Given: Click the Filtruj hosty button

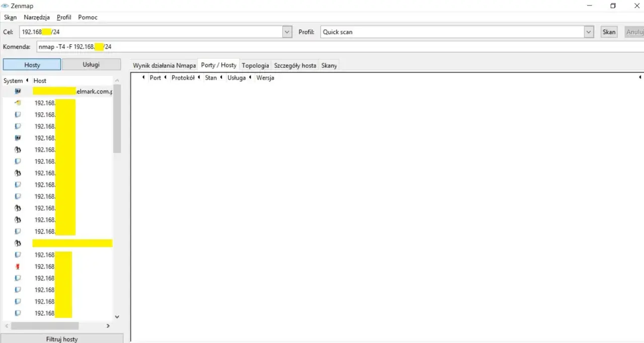Looking at the screenshot, I should pyautogui.click(x=62, y=339).
